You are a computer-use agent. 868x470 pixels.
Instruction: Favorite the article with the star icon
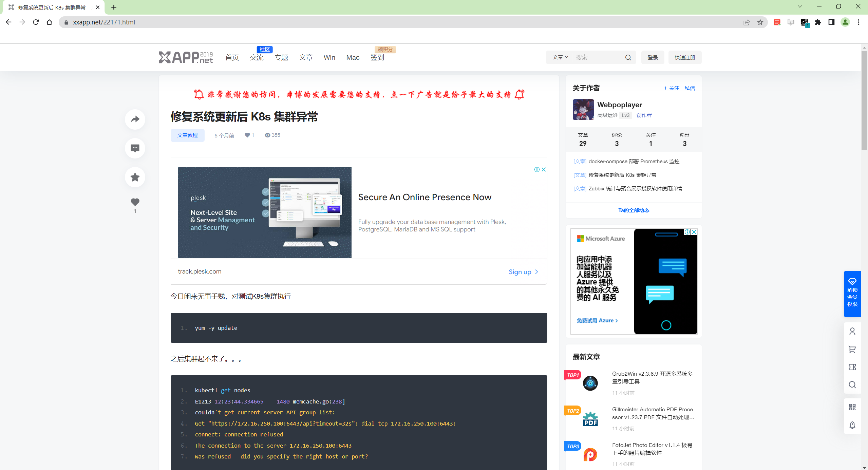point(135,177)
